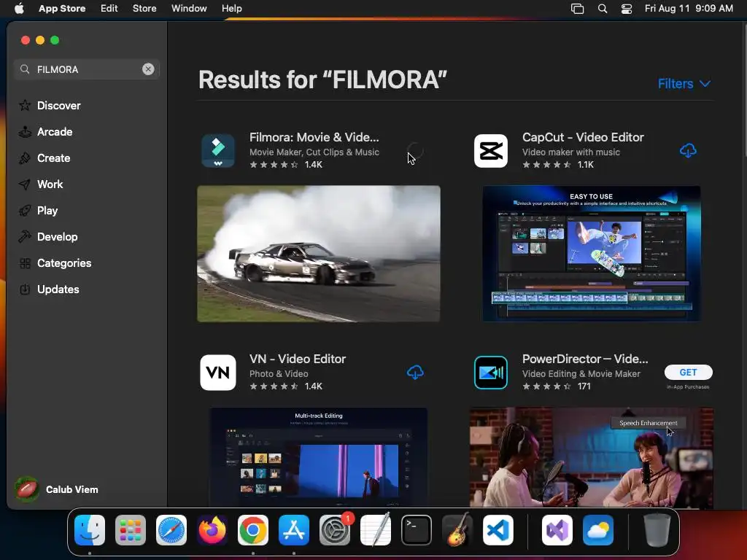This screenshot has width=747, height=560.
Task: Open Filmora: Movie & Video title
Action: point(314,137)
